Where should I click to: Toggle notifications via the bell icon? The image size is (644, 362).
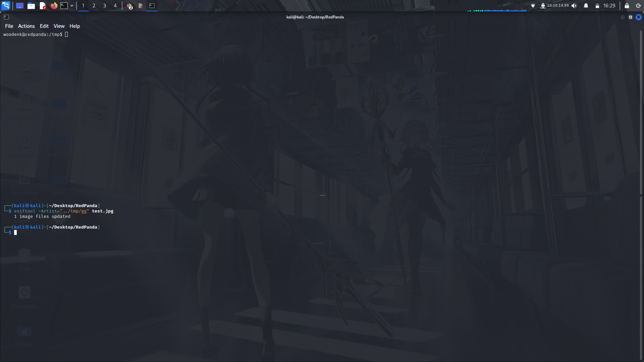[585, 5]
